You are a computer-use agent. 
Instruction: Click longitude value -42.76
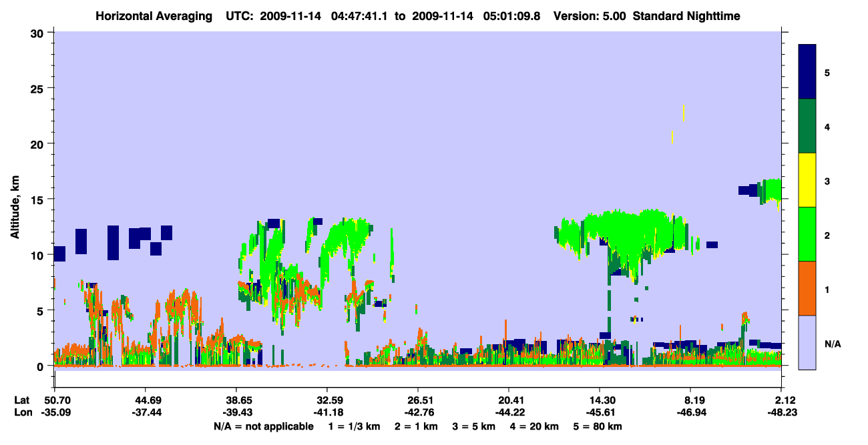tap(418, 412)
